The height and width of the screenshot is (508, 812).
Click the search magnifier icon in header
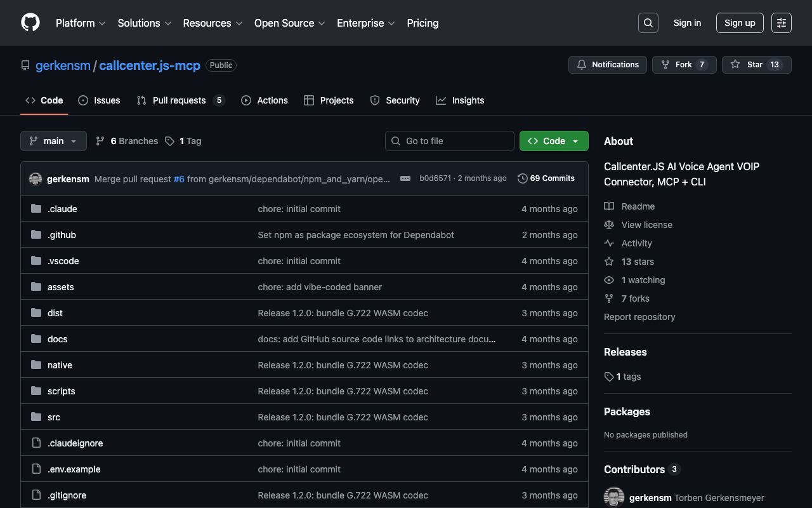pos(648,23)
